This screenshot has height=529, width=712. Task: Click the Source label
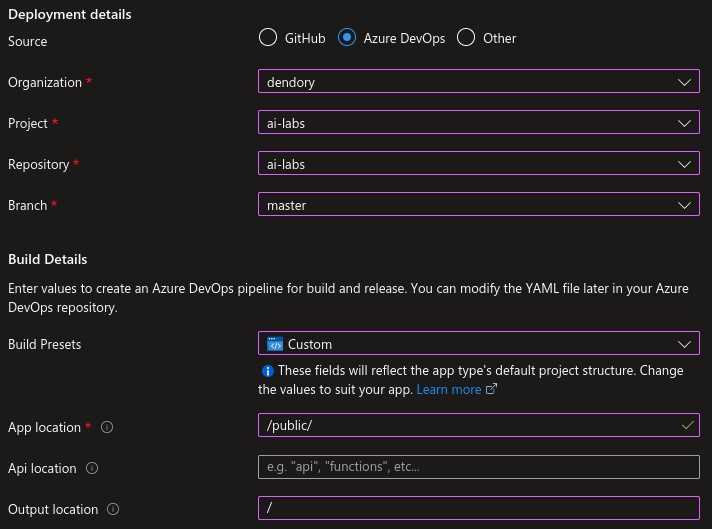point(27,41)
